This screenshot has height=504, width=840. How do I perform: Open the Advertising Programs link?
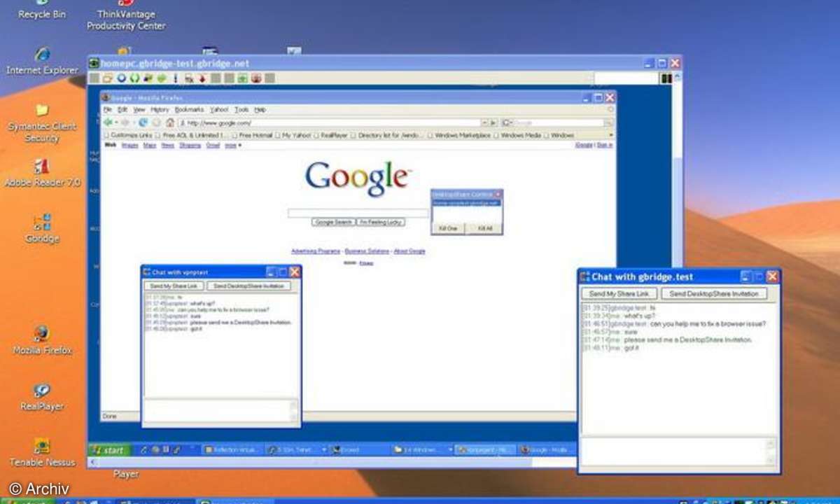[316, 251]
